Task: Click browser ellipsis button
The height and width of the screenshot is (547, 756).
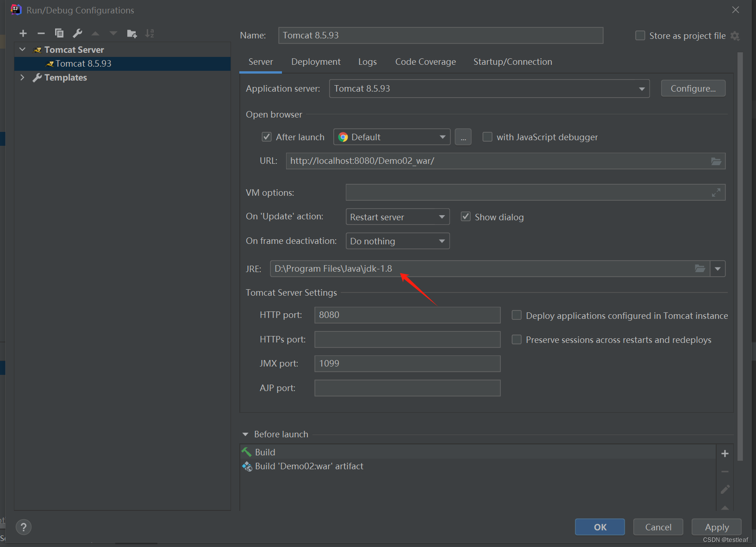Action: point(463,137)
